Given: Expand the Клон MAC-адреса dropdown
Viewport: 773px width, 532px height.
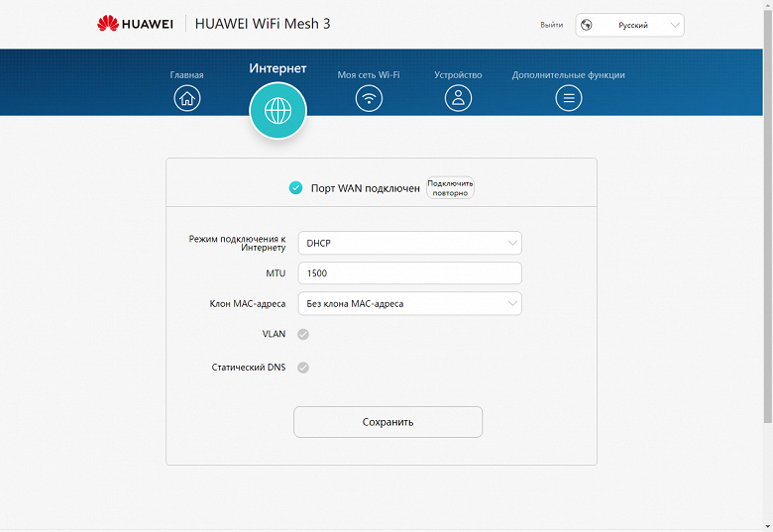Looking at the screenshot, I should pyautogui.click(x=409, y=303).
